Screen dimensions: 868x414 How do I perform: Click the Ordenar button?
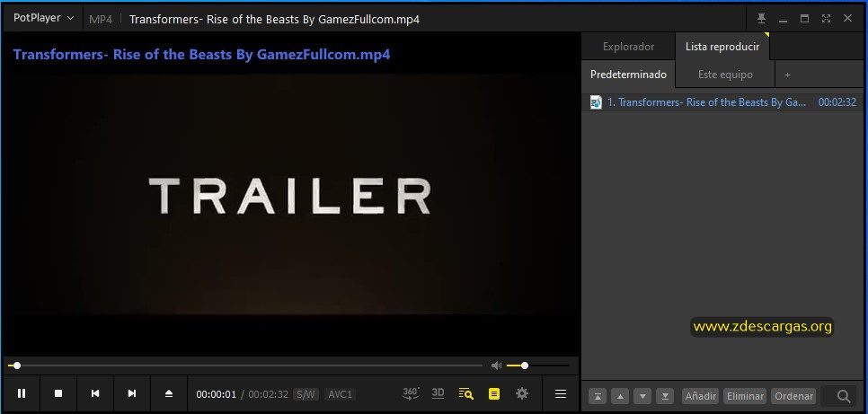(793, 396)
